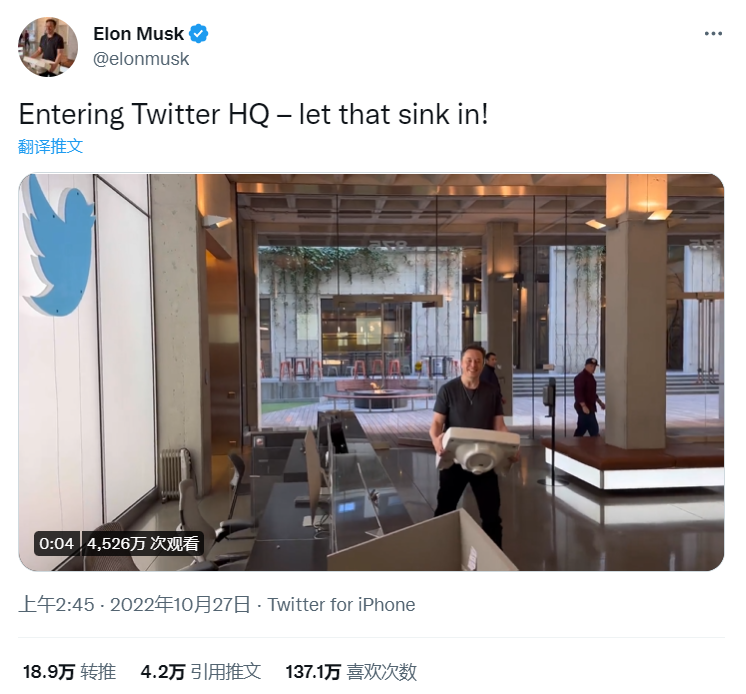Screen dimensions: 746x694
Task: Open the profile avatar picture
Action: [48, 47]
